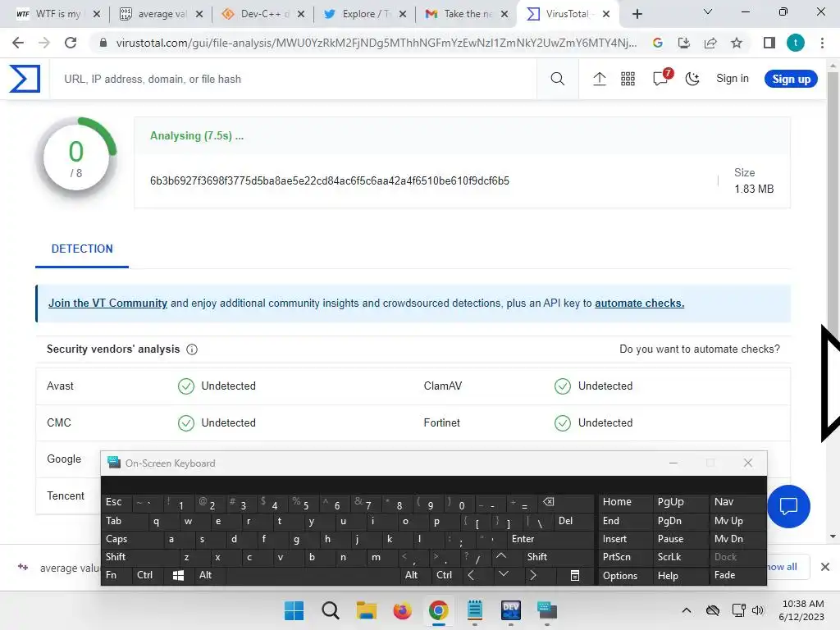Open the Sign up button
840x630 pixels.
click(x=791, y=79)
